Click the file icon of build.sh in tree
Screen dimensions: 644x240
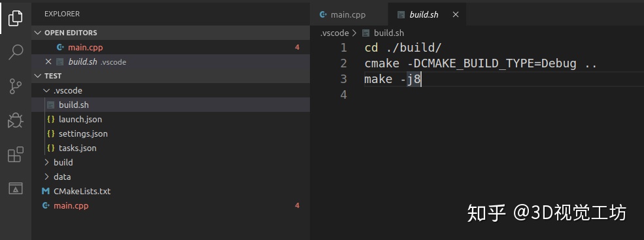[x=50, y=105]
